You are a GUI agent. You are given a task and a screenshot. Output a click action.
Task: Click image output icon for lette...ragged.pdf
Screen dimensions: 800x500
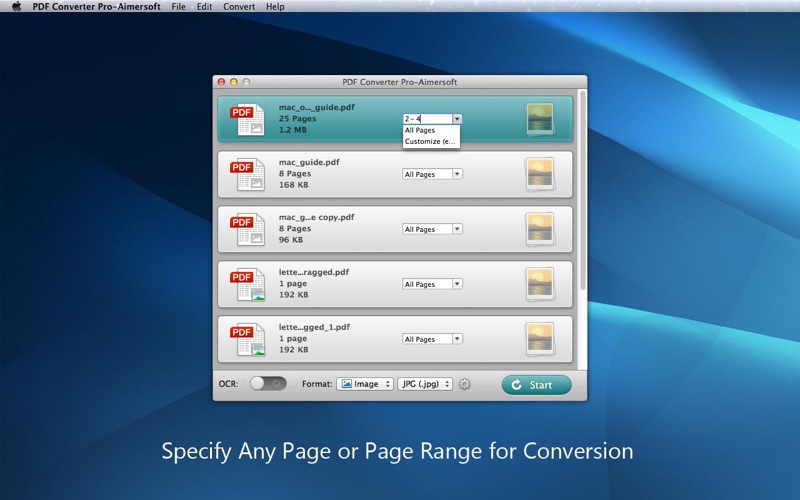point(540,285)
